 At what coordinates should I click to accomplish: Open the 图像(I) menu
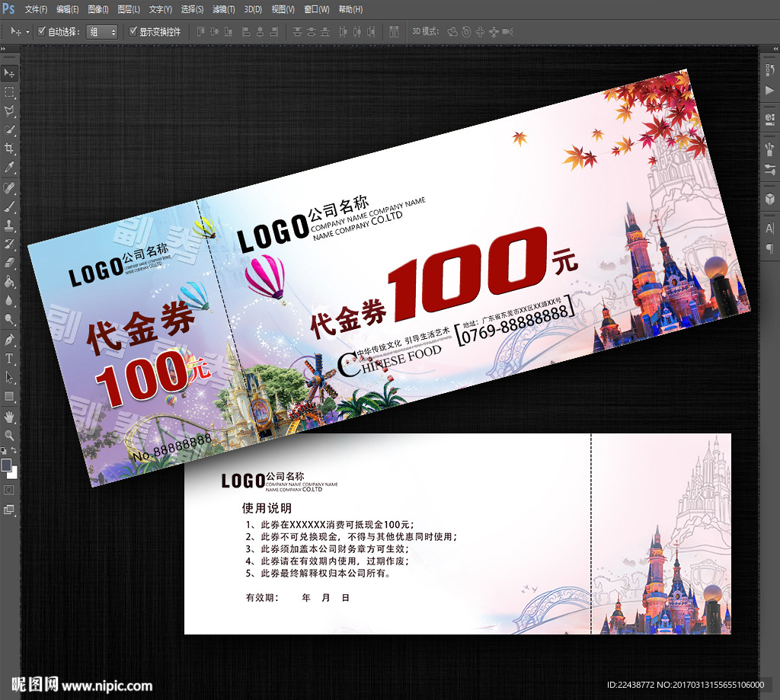click(98, 9)
